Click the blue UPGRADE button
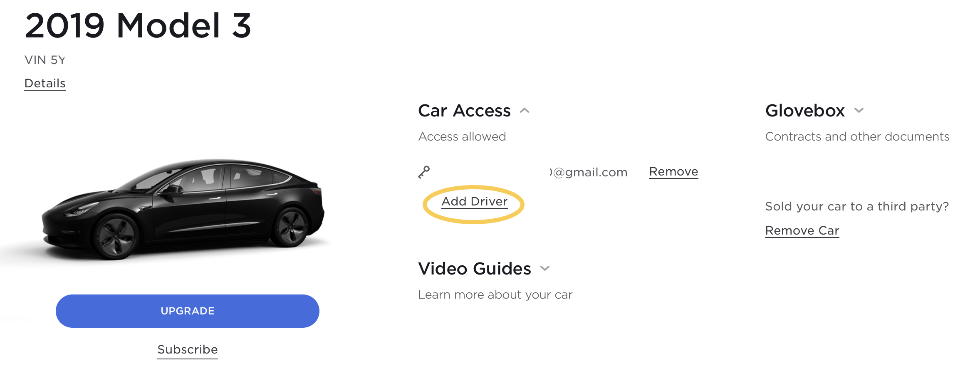Image resolution: width=980 pixels, height=376 pixels. click(x=188, y=311)
